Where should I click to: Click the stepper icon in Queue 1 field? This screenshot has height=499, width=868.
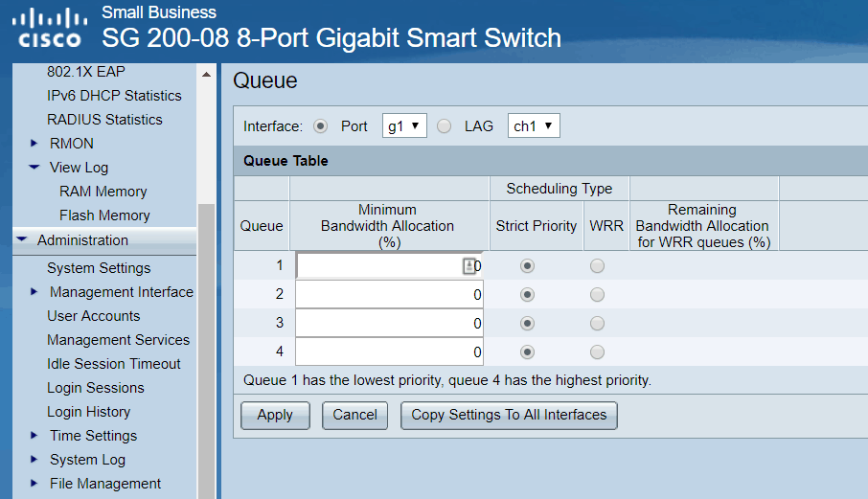tap(468, 266)
